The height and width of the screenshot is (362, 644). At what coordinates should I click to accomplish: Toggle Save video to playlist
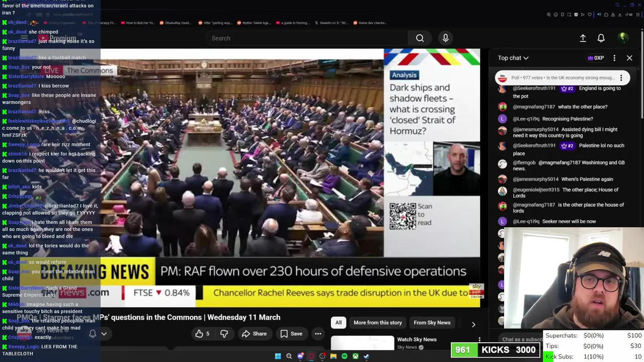click(291, 334)
